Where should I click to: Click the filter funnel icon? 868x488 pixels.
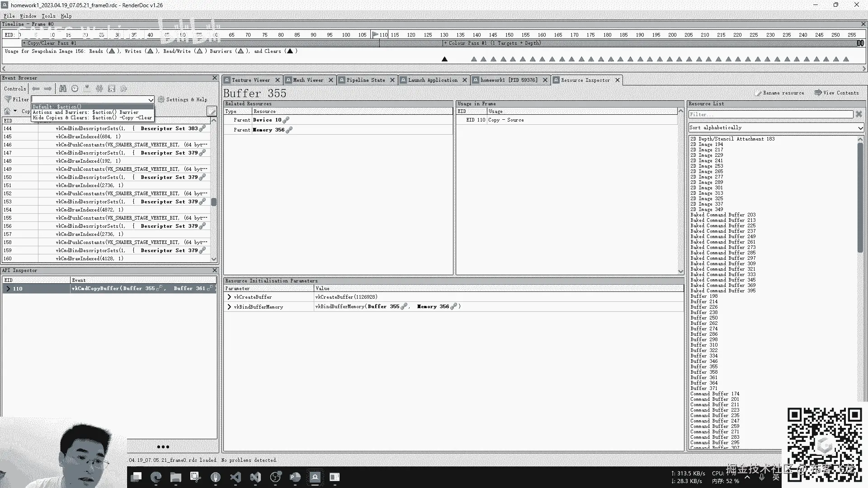(8, 99)
